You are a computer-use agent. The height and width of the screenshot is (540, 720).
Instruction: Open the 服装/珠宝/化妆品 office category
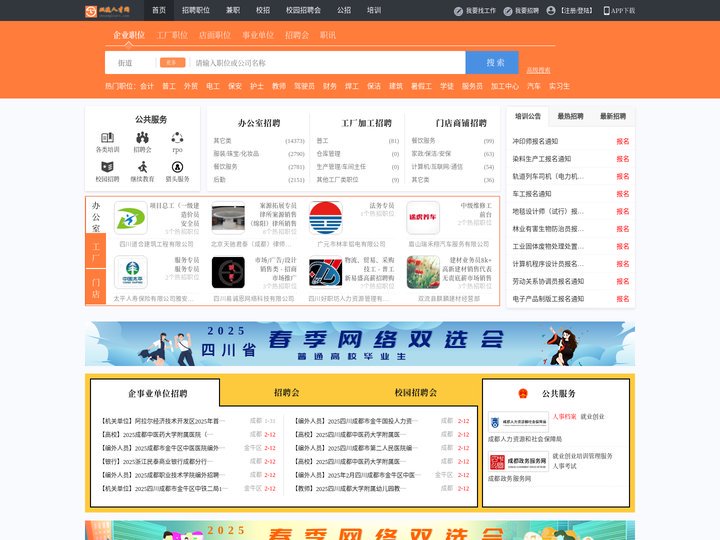pos(236,154)
